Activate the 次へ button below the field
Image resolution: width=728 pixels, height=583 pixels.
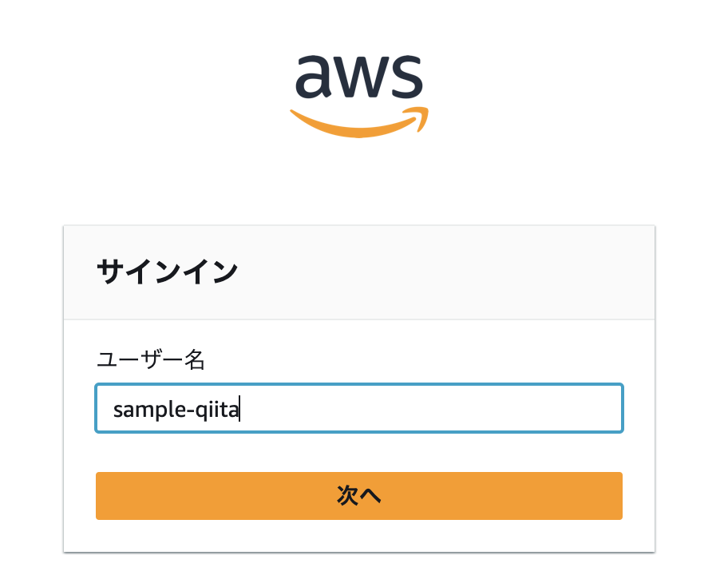pyautogui.click(x=359, y=495)
